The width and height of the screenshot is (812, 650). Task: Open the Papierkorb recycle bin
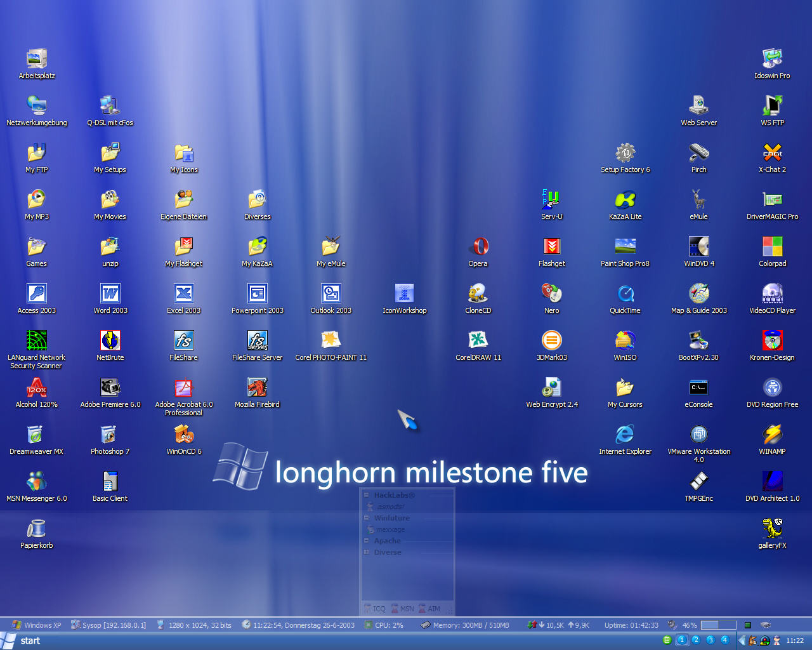[x=36, y=529]
